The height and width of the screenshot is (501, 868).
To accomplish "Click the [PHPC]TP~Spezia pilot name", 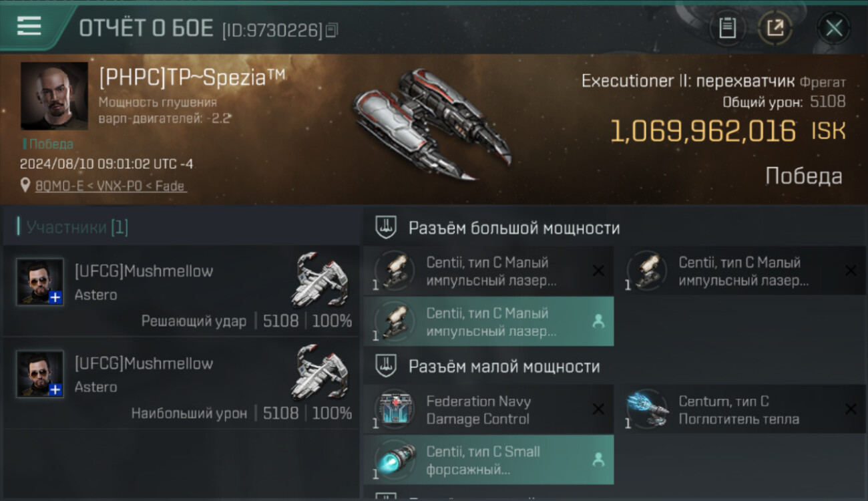I will tap(192, 77).
